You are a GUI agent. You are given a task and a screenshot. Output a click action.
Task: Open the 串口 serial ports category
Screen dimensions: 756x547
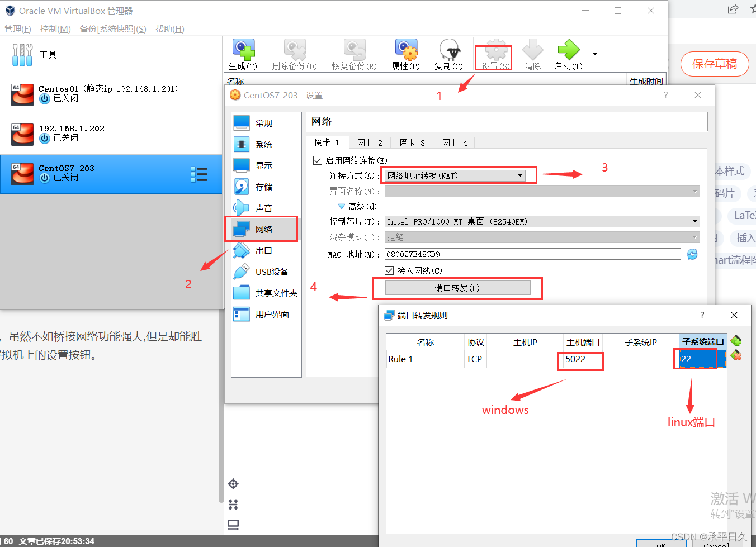point(266,250)
